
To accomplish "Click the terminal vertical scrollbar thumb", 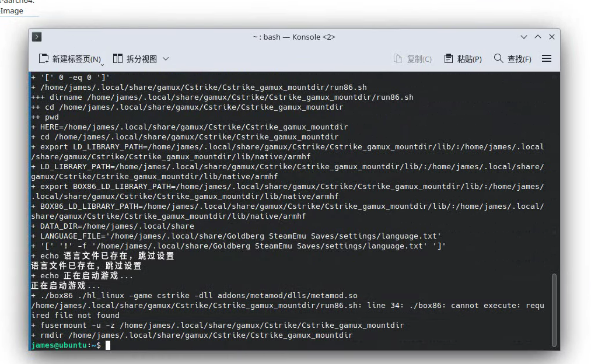I will 554,310.
